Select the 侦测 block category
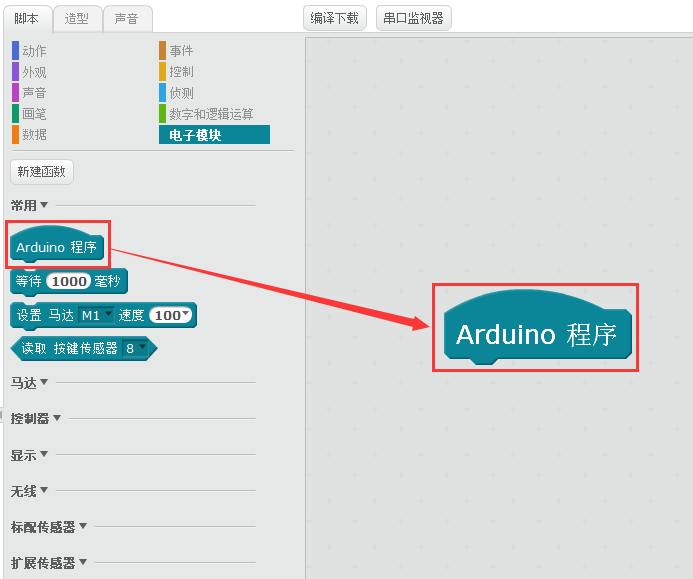The width and height of the screenshot is (693, 579). coord(176,93)
